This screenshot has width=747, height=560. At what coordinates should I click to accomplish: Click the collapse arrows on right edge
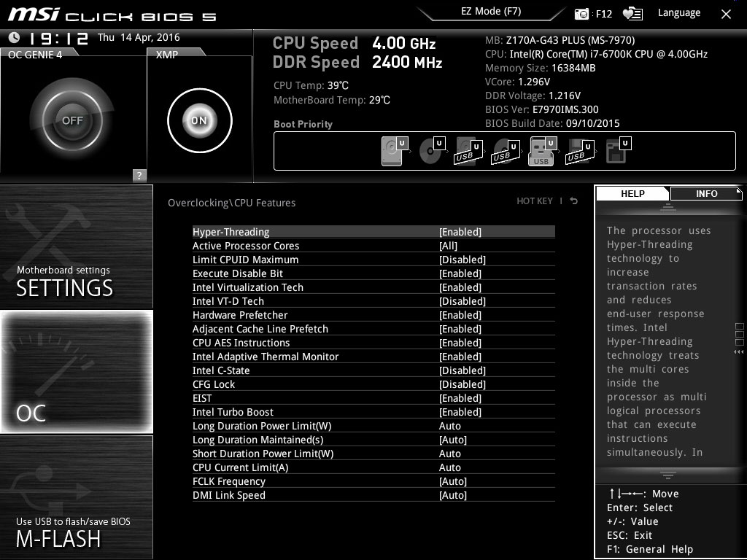739,352
